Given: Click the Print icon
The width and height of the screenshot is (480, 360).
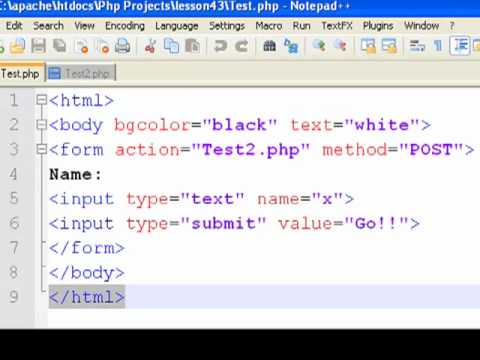Looking at the screenshot, I should point(123,46).
